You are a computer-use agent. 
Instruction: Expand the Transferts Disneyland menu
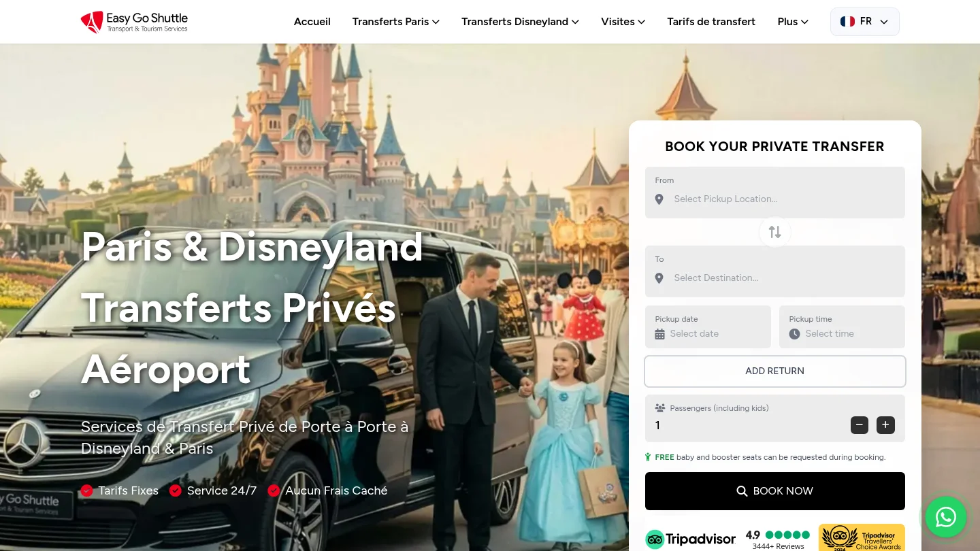[x=521, y=22]
